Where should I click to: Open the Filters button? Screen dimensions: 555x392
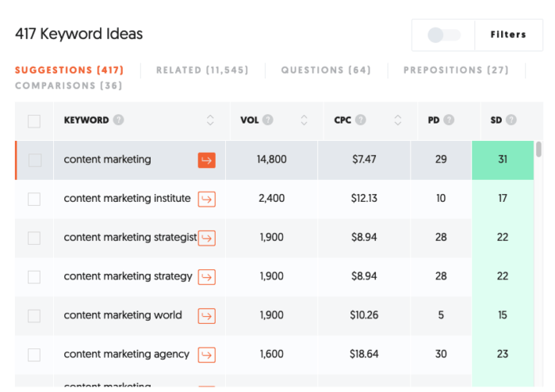coord(508,35)
